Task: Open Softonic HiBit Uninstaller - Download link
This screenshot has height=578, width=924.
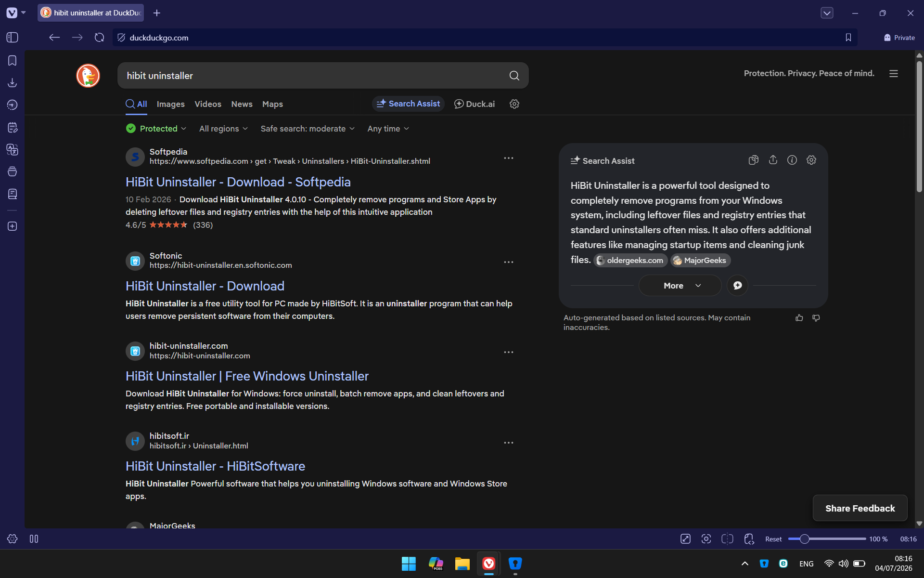Action: 205,286
